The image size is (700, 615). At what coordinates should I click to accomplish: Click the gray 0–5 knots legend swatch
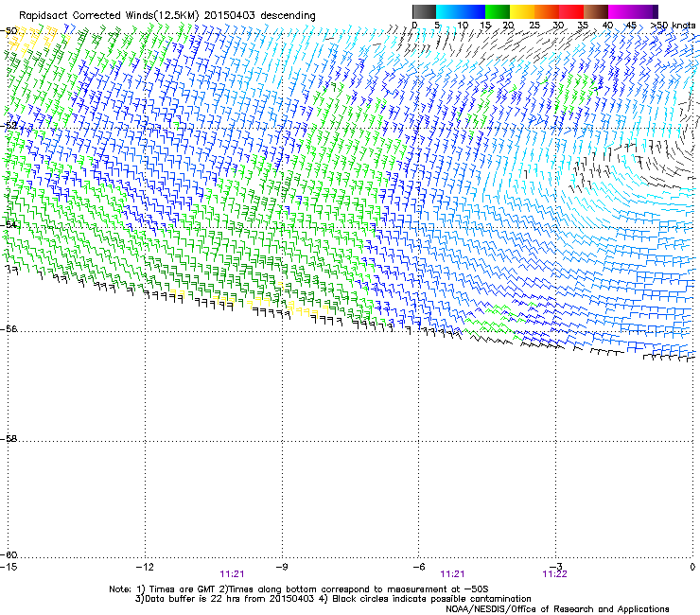pyautogui.click(x=424, y=11)
